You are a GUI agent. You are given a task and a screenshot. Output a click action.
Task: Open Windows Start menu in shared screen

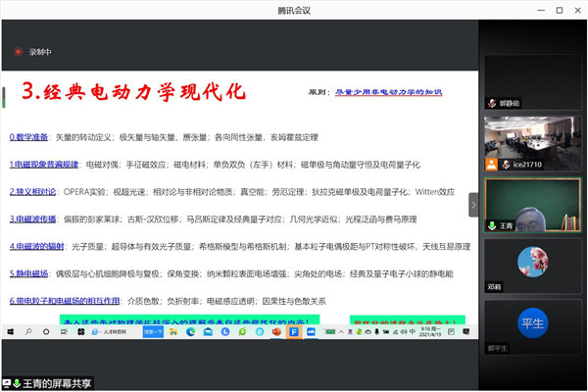[x=9, y=333]
